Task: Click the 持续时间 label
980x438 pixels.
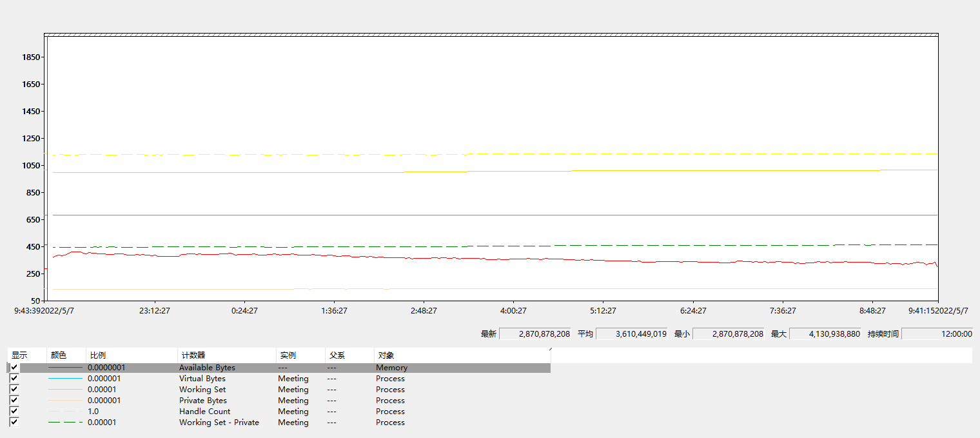Action: point(883,334)
